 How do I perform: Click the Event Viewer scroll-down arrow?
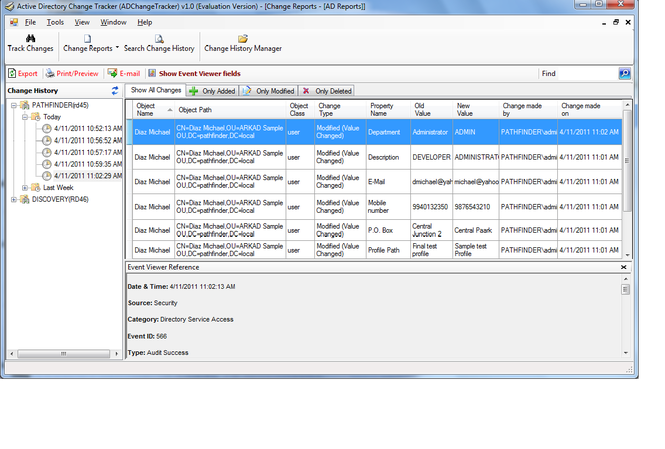[626, 353]
